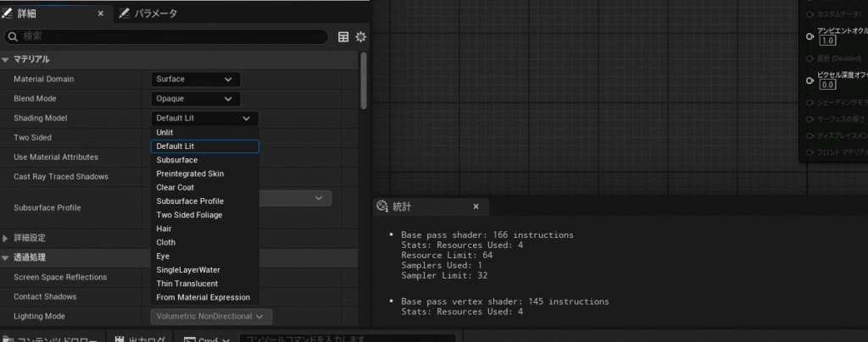Viewport: 868px width, 342px height.
Task: Focus the 検索 search field
Action: [x=166, y=37]
